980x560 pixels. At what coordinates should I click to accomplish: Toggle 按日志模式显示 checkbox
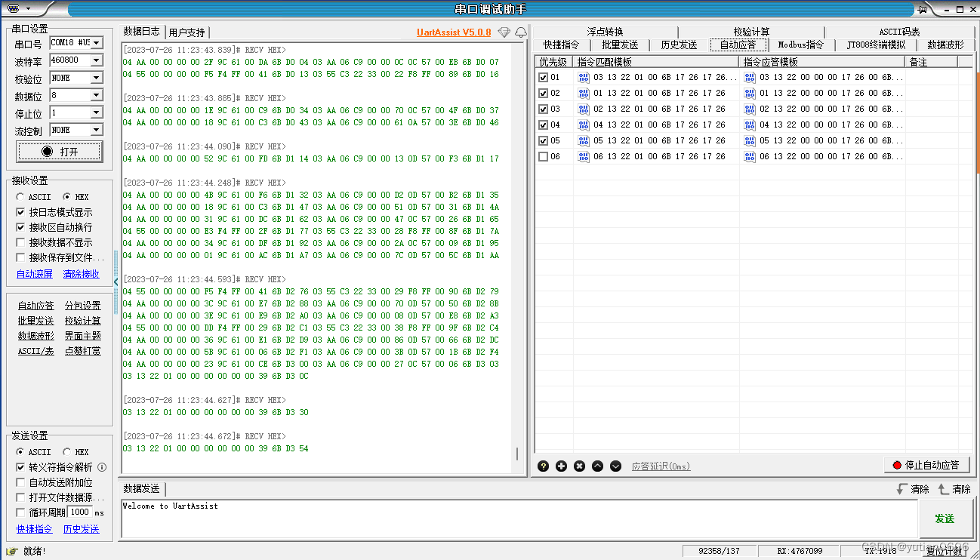tap(20, 212)
